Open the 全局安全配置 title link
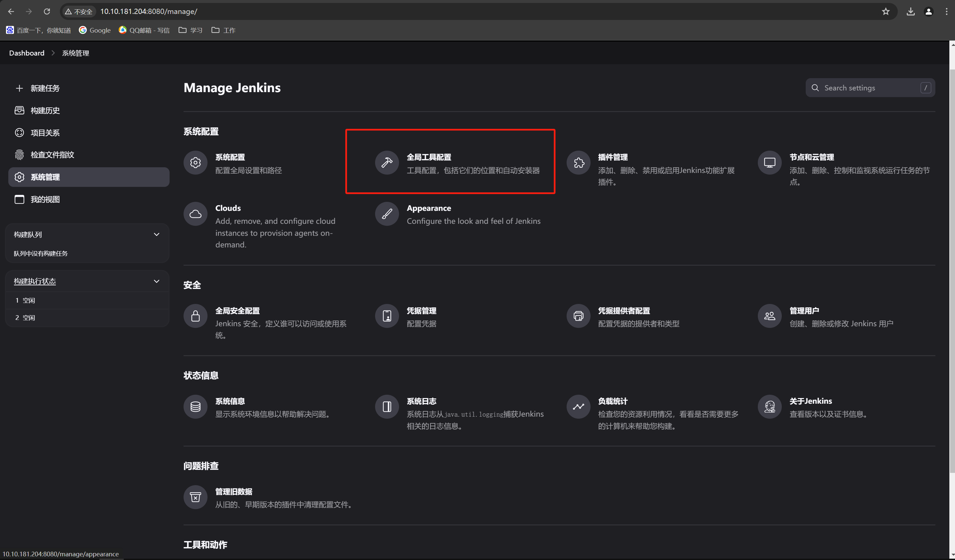955x560 pixels. 237,311
